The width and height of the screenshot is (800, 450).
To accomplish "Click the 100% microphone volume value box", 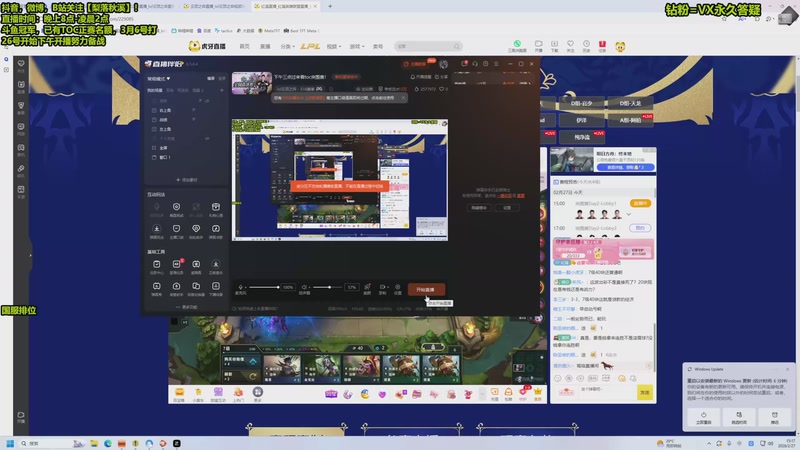I will click(x=288, y=287).
